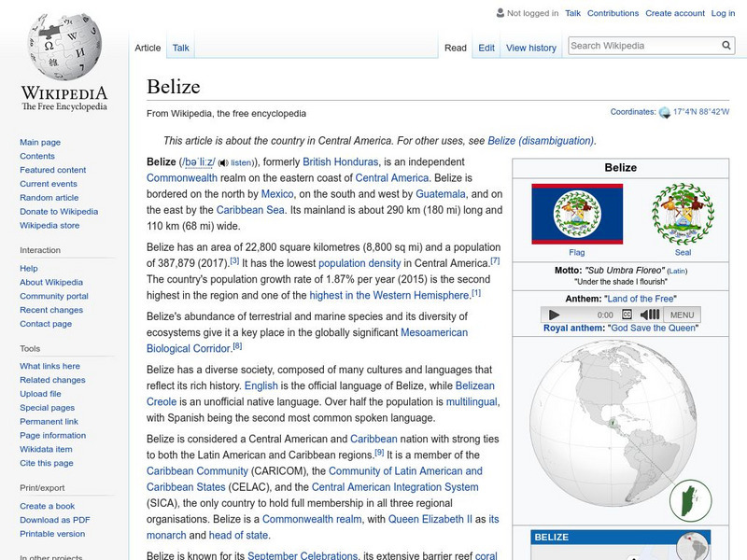Open the Random article page
Viewport: 747px width, 560px height.
point(50,198)
